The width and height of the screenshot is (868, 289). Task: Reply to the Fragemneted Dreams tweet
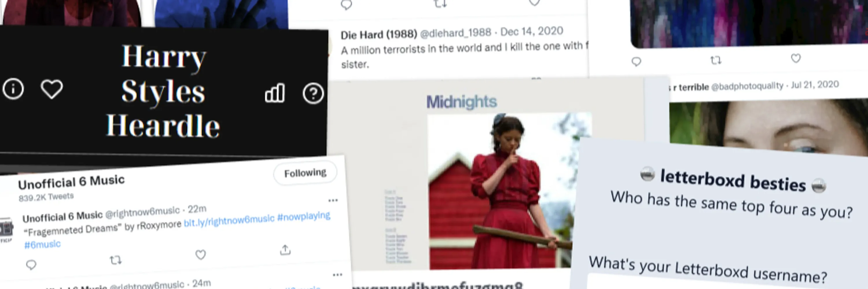tap(31, 265)
